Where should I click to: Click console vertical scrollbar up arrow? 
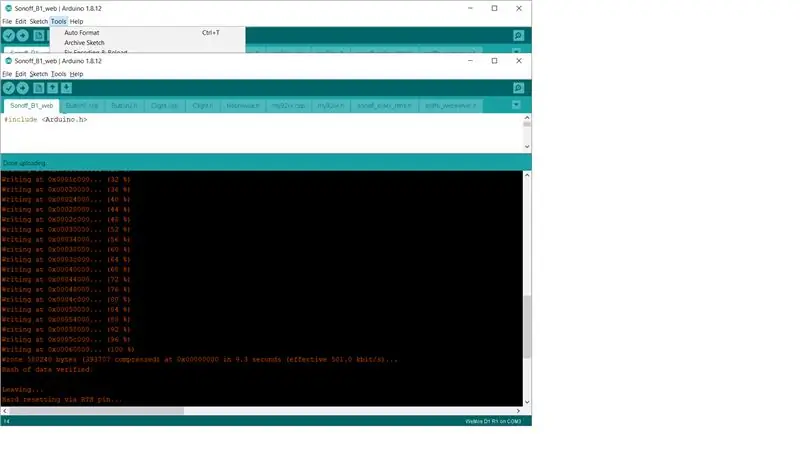527,175
